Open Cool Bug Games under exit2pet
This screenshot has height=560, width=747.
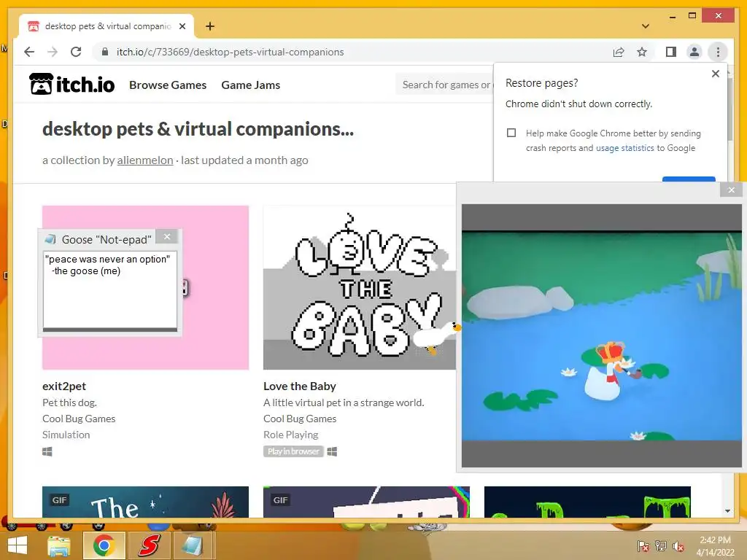(x=79, y=419)
